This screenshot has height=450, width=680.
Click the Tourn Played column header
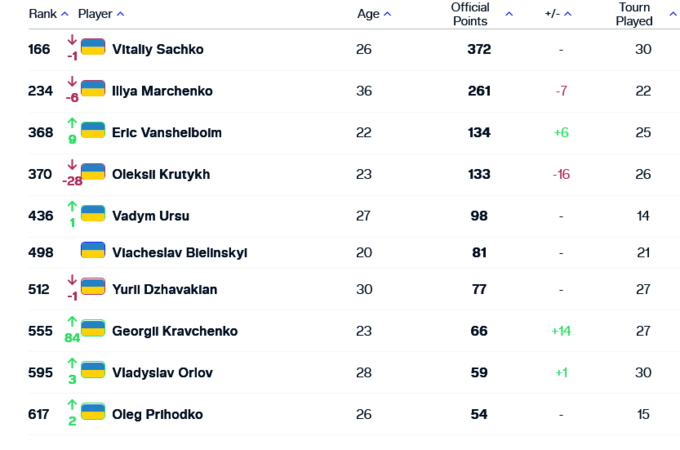click(634, 14)
